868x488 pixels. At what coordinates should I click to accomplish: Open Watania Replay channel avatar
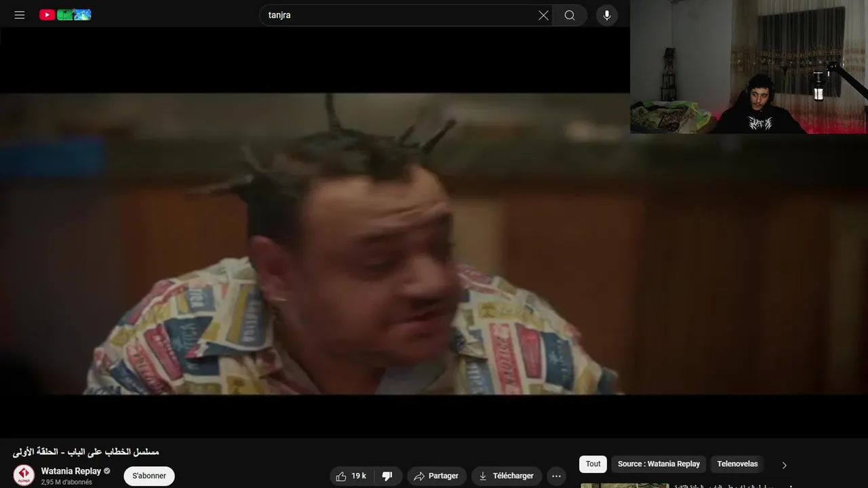24,475
